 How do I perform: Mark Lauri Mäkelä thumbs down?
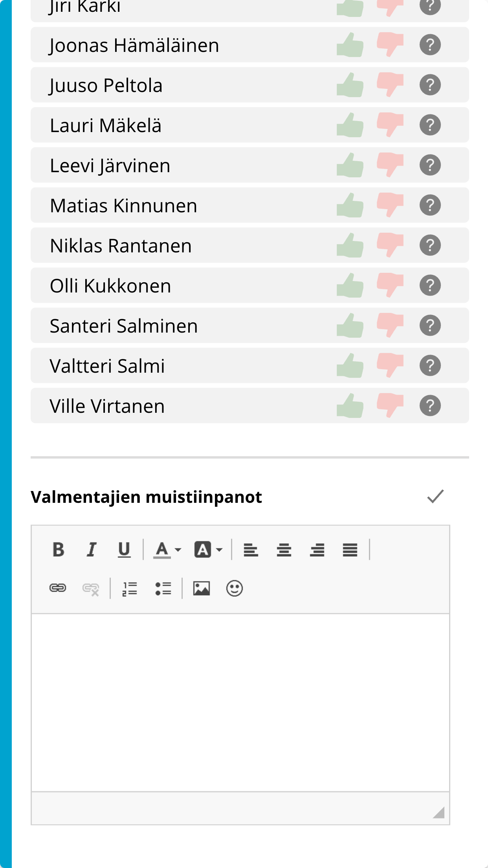pyautogui.click(x=390, y=125)
